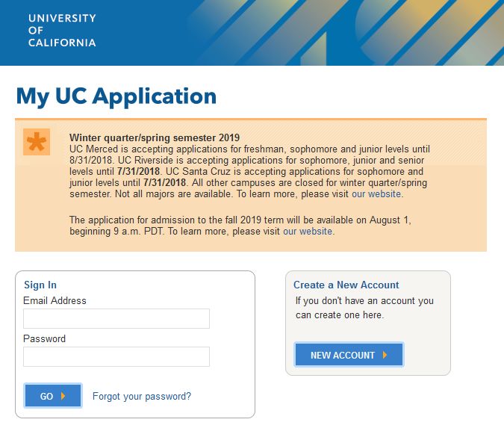Screen dimensions: 504x440
Task: Click the Password label text
Action: click(44, 338)
